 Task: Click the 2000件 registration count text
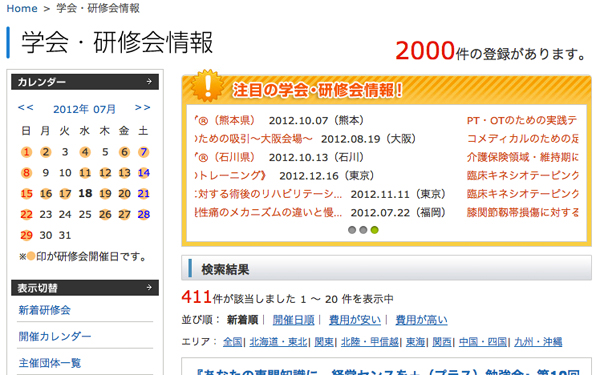click(491, 51)
